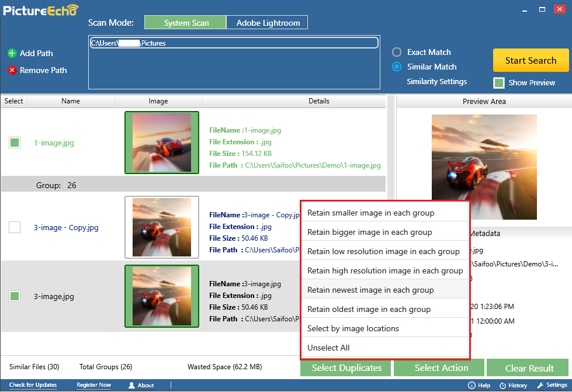Image resolution: width=572 pixels, height=392 pixels.
Task: Open Help from the bottom bar
Action: coord(472,386)
